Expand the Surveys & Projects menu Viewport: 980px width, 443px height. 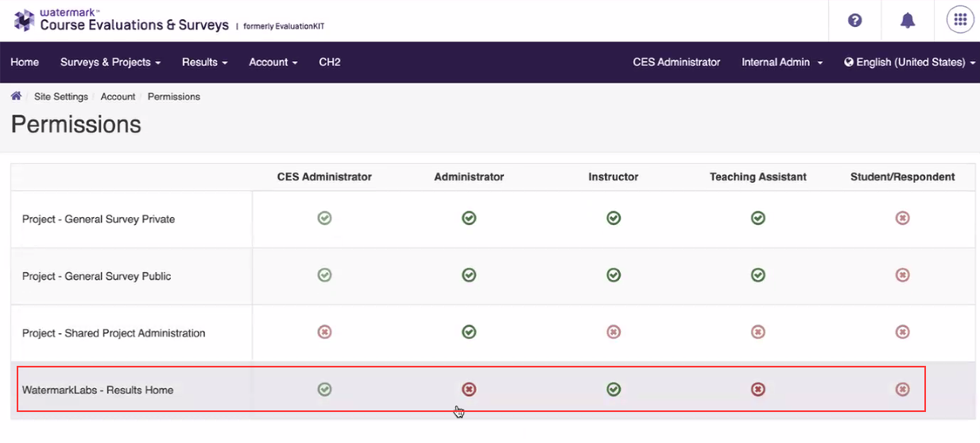(110, 62)
